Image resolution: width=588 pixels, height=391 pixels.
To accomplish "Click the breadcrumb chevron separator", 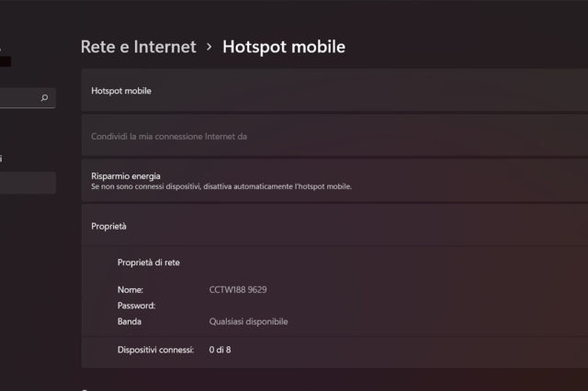I will tap(209, 46).
